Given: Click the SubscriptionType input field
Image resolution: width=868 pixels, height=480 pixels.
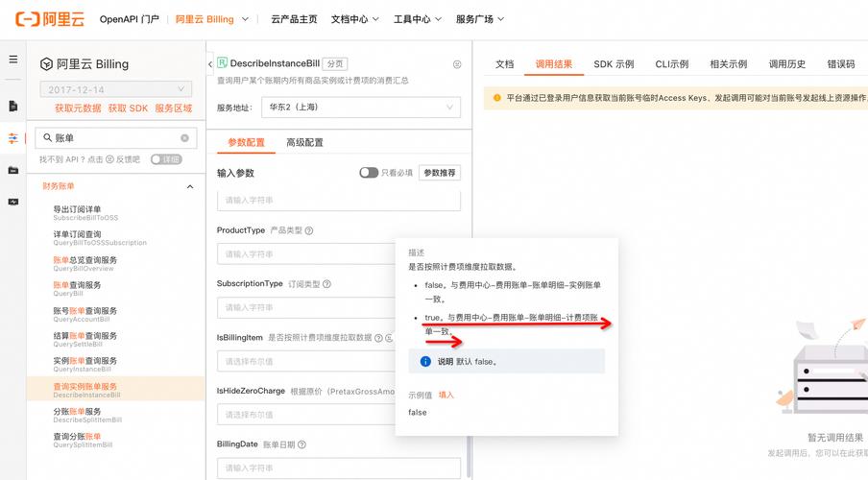Looking at the screenshot, I should (x=305, y=307).
